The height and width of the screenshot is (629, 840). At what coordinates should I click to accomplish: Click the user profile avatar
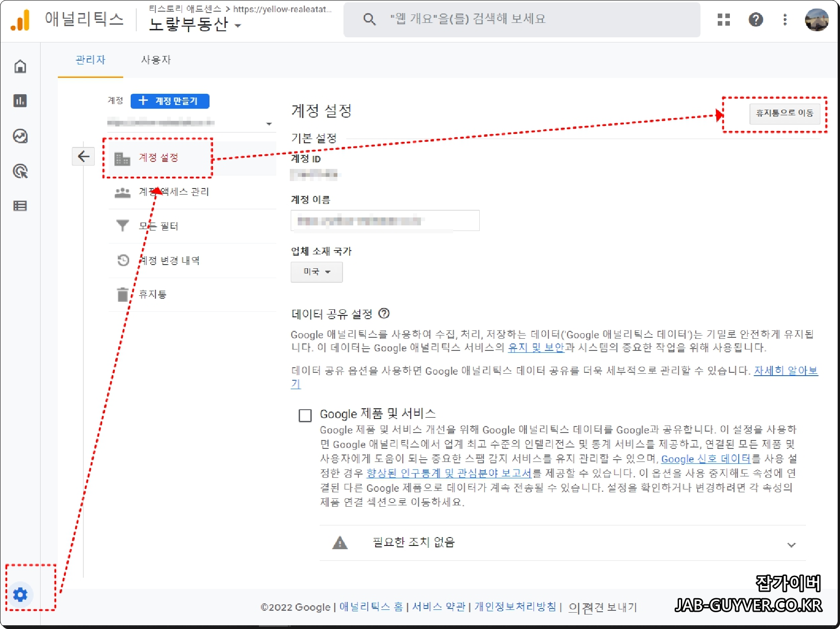click(817, 20)
